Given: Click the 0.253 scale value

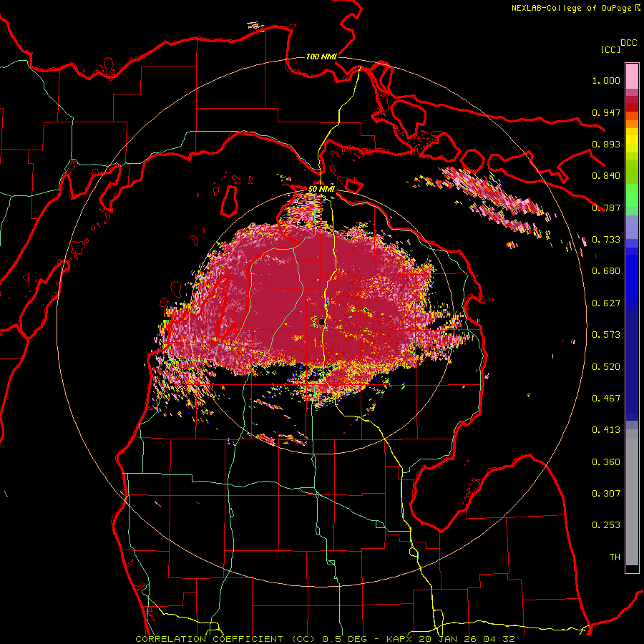Looking at the screenshot, I should [x=606, y=525].
